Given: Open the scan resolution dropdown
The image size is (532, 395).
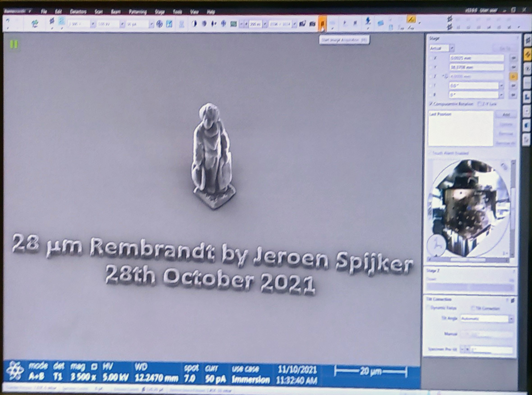Looking at the screenshot, I should 295,24.
